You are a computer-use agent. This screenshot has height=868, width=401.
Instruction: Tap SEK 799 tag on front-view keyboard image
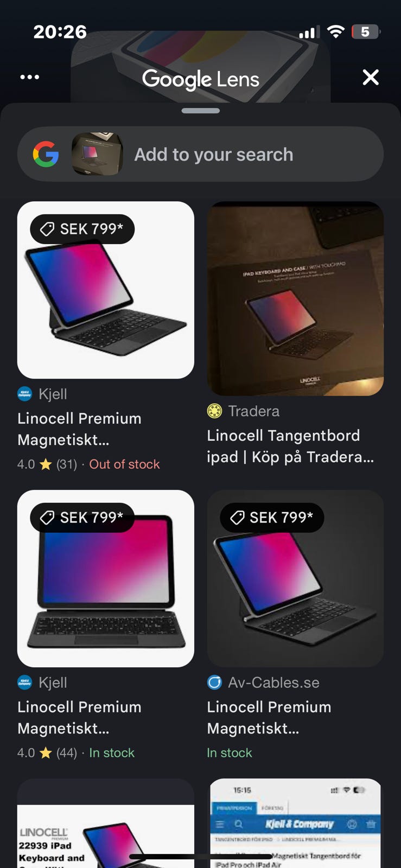82,518
